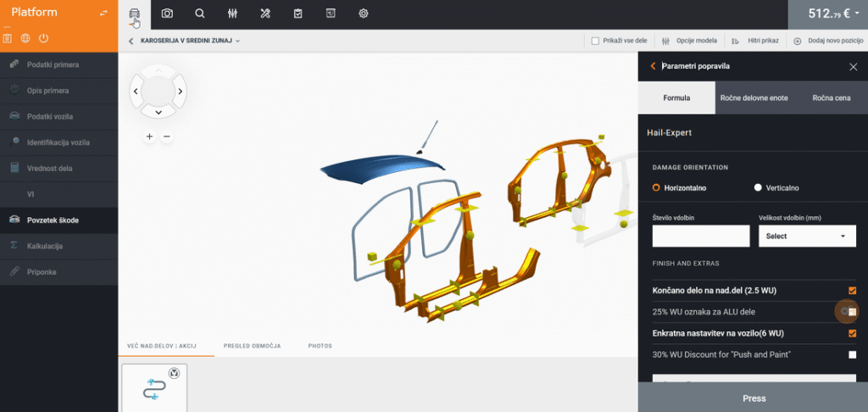Select the Verticalno damage orientation
This screenshot has height=412, width=868.
click(x=758, y=187)
